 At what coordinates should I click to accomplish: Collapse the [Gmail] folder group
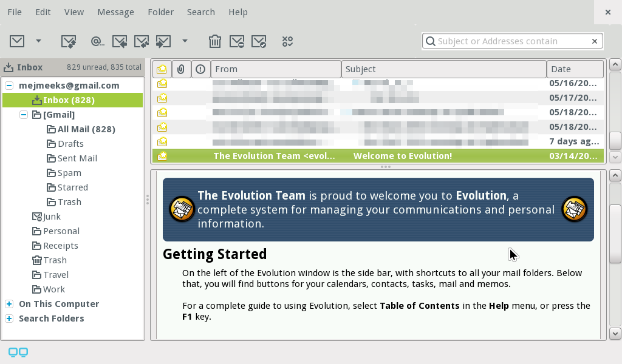pos(24,115)
